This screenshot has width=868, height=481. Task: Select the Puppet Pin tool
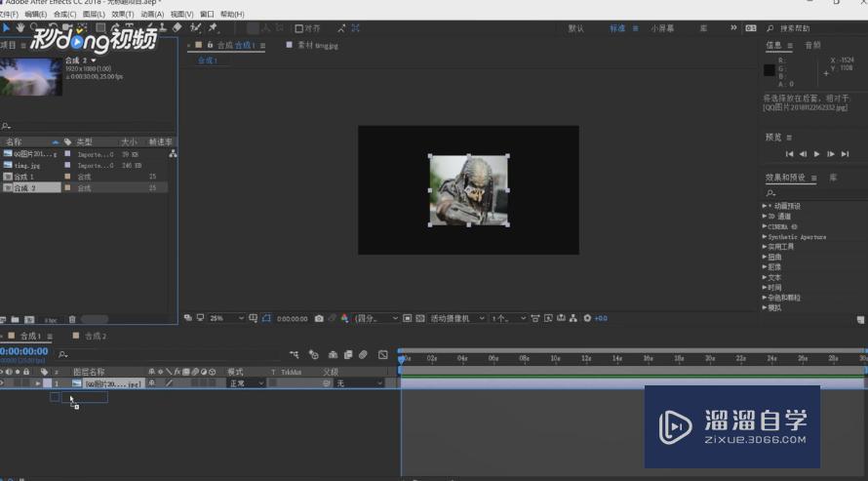[x=213, y=27]
